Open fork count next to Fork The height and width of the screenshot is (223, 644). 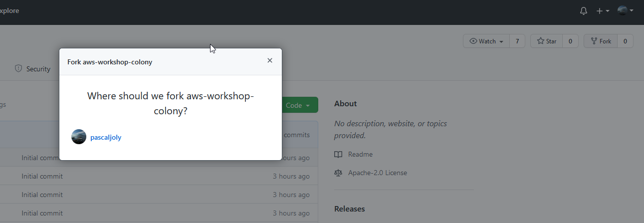pyautogui.click(x=625, y=41)
